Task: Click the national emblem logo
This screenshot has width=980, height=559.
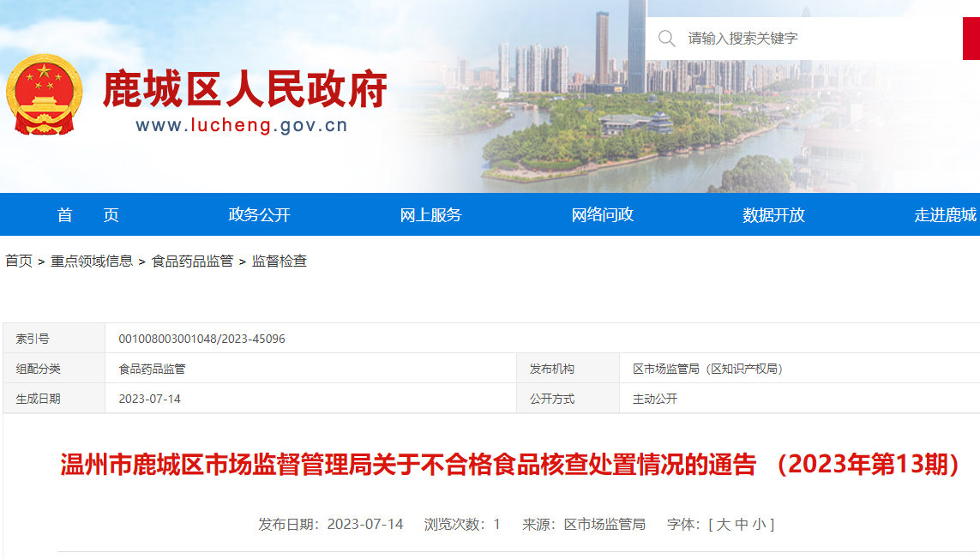Action: [x=44, y=93]
